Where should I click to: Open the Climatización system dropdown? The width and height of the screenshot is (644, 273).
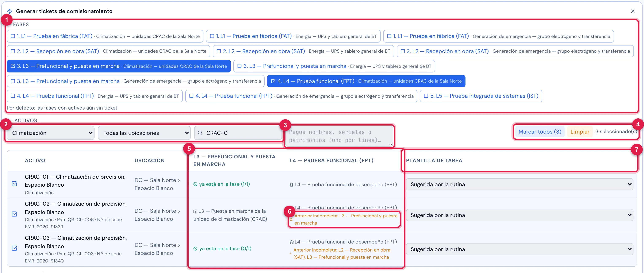tap(50, 133)
